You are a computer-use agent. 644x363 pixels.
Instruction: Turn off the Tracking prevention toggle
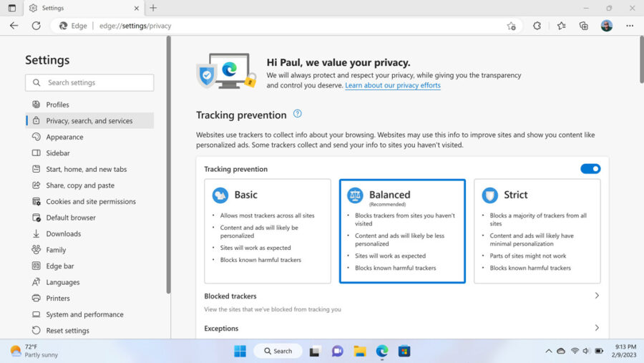pos(590,169)
